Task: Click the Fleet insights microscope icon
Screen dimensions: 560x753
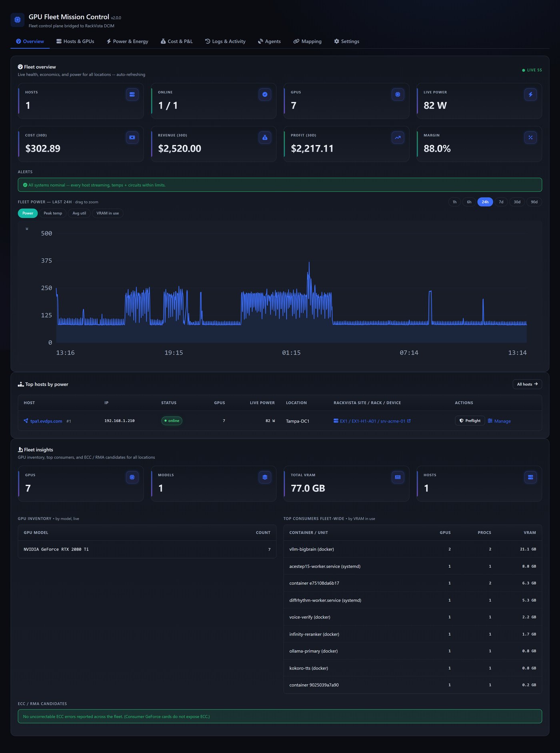Action: pyautogui.click(x=20, y=450)
